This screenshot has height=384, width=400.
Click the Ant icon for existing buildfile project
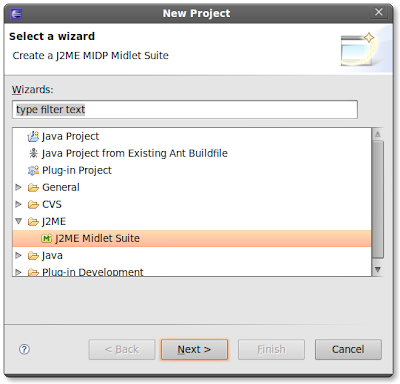pyautogui.click(x=33, y=153)
